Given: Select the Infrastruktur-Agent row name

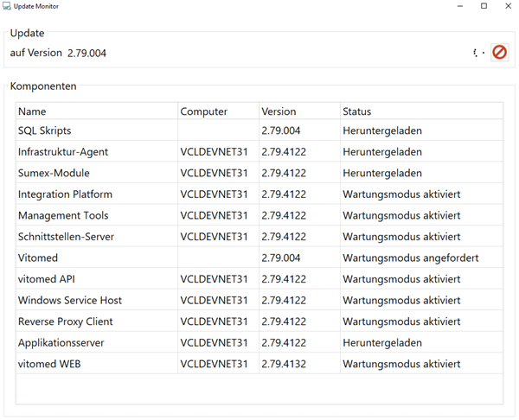Looking at the screenshot, I should click(x=63, y=152).
